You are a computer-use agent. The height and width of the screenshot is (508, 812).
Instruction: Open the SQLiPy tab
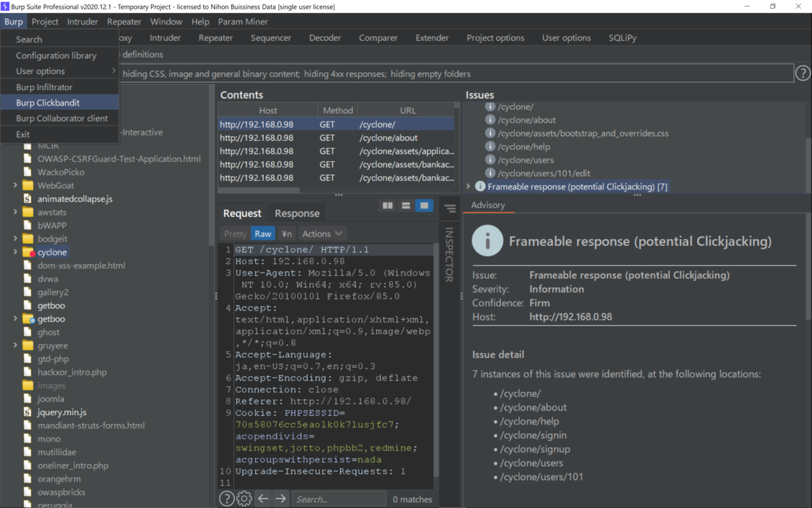(623, 38)
